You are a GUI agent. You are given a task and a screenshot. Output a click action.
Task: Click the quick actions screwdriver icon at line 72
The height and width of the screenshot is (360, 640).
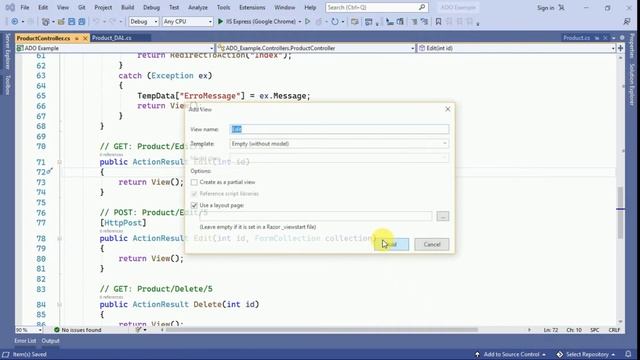click(x=49, y=172)
